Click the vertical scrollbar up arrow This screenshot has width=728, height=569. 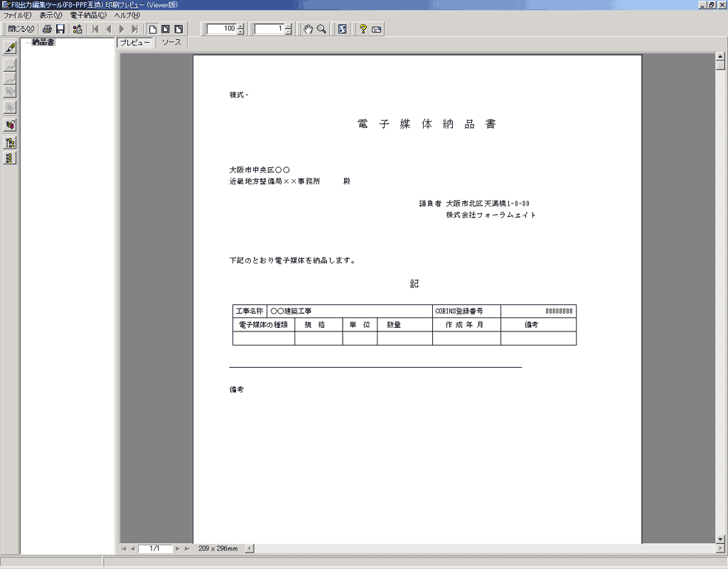pyautogui.click(x=720, y=57)
